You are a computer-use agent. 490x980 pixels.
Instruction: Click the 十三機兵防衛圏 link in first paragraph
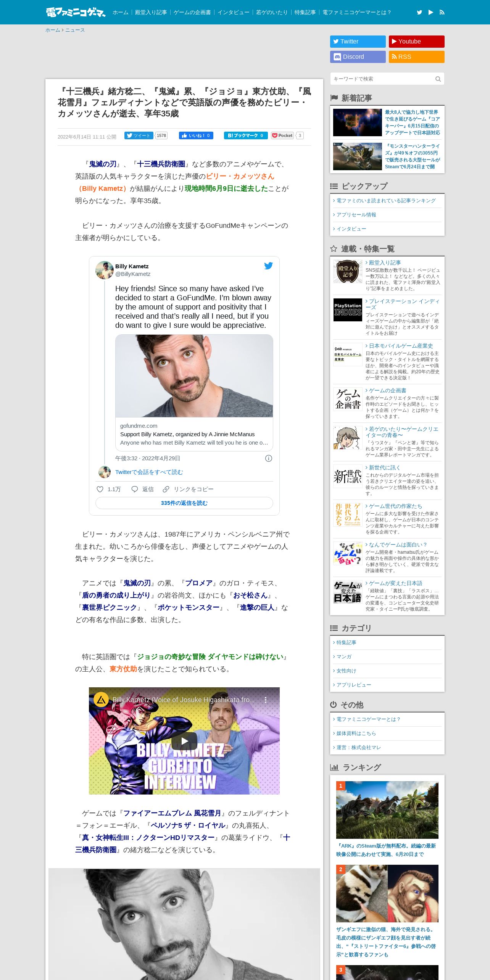[x=161, y=164]
